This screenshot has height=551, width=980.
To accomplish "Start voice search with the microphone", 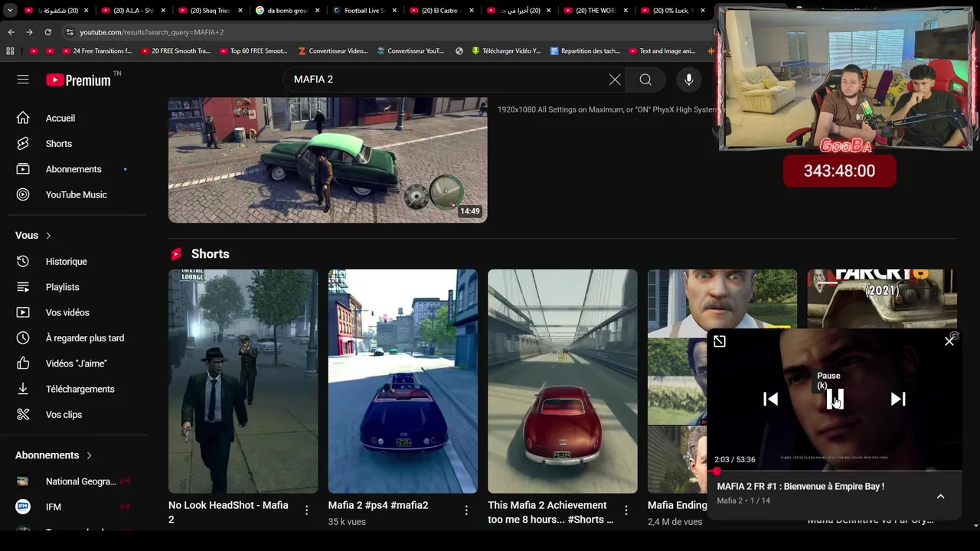I will point(689,80).
